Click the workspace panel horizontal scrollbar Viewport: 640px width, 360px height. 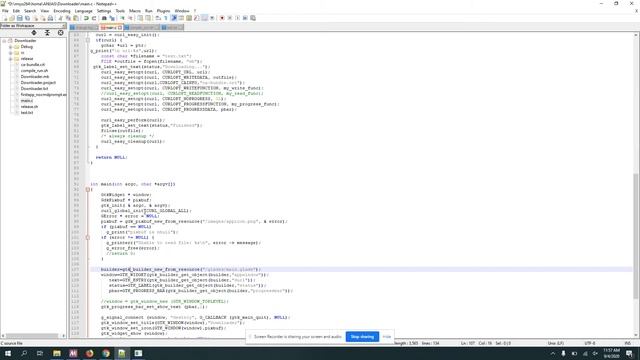click(x=32, y=336)
